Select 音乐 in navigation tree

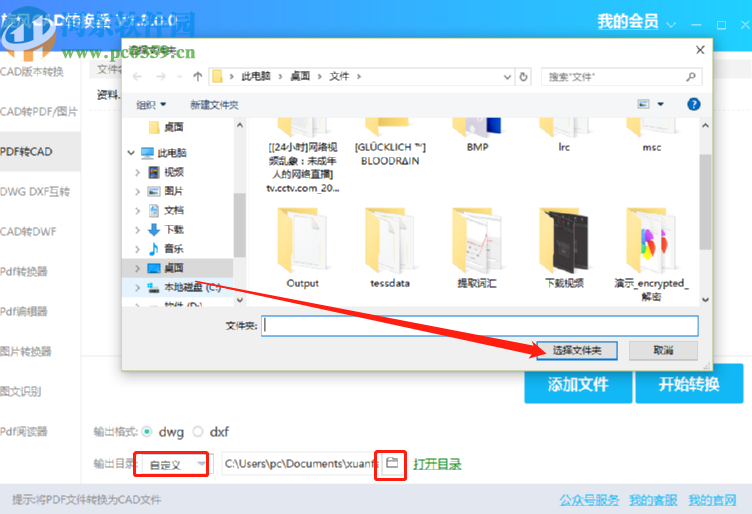tap(166, 249)
